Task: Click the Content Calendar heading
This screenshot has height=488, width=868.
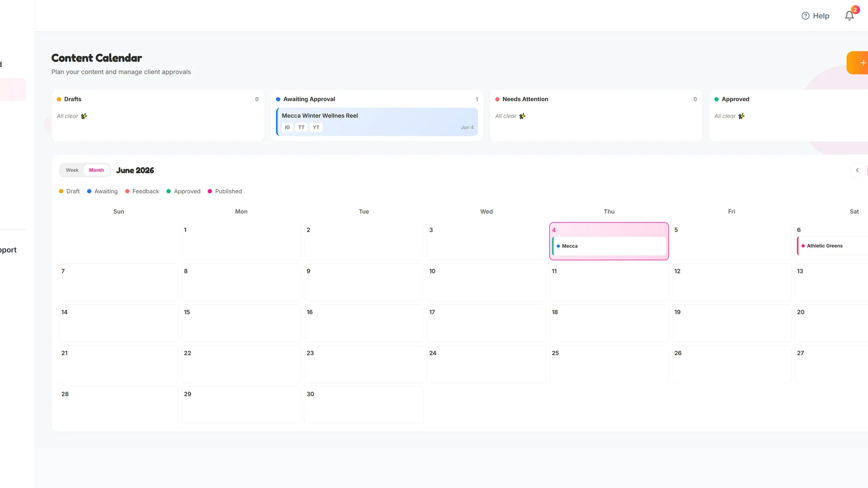Action: 96,58
